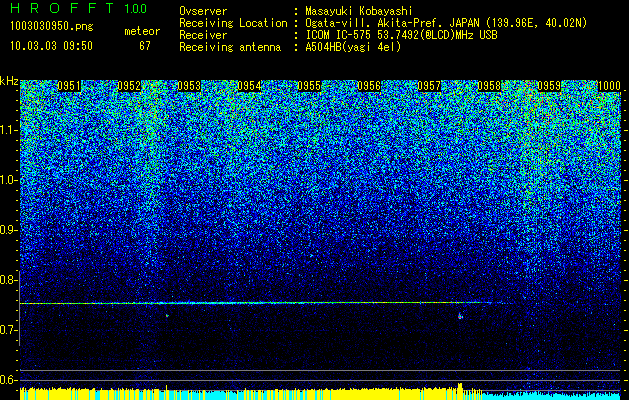Click the observer name Masayuki Kobayashi
The image size is (629, 400).
click(359, 11)
